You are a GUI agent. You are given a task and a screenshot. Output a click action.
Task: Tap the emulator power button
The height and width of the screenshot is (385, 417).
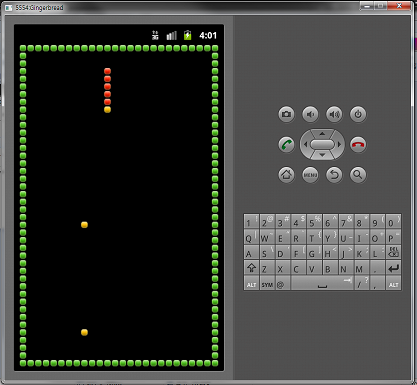pos(358,114)
